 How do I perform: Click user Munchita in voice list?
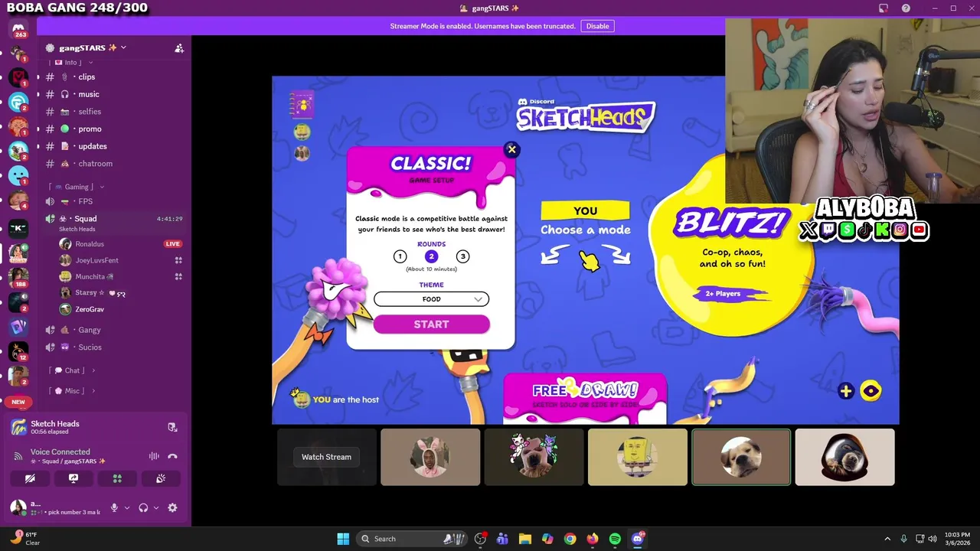(x=94, y=277)
